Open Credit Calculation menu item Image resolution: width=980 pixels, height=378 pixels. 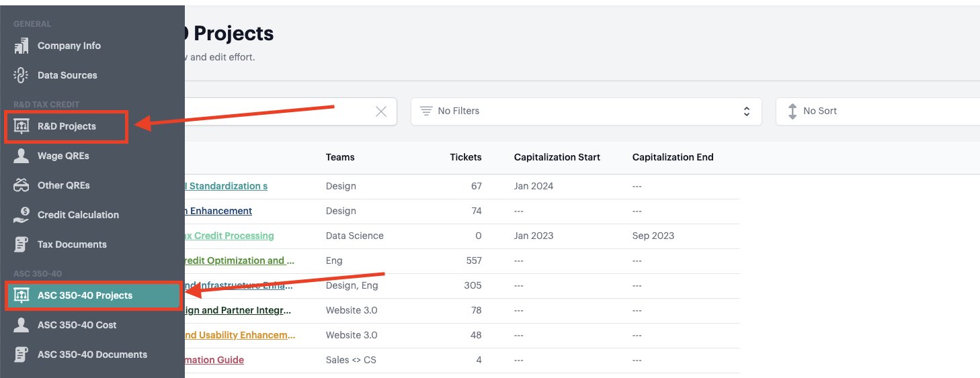point(78,215)
